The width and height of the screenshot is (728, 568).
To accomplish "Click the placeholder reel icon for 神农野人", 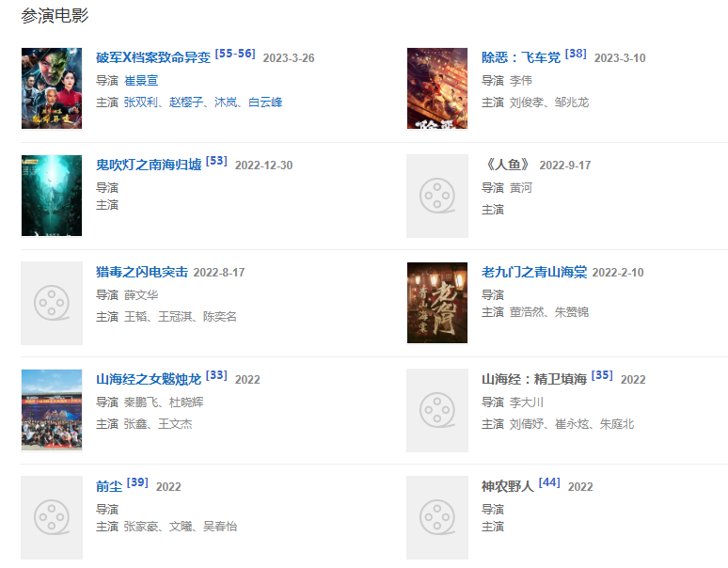I will click(x=437, y=517).
